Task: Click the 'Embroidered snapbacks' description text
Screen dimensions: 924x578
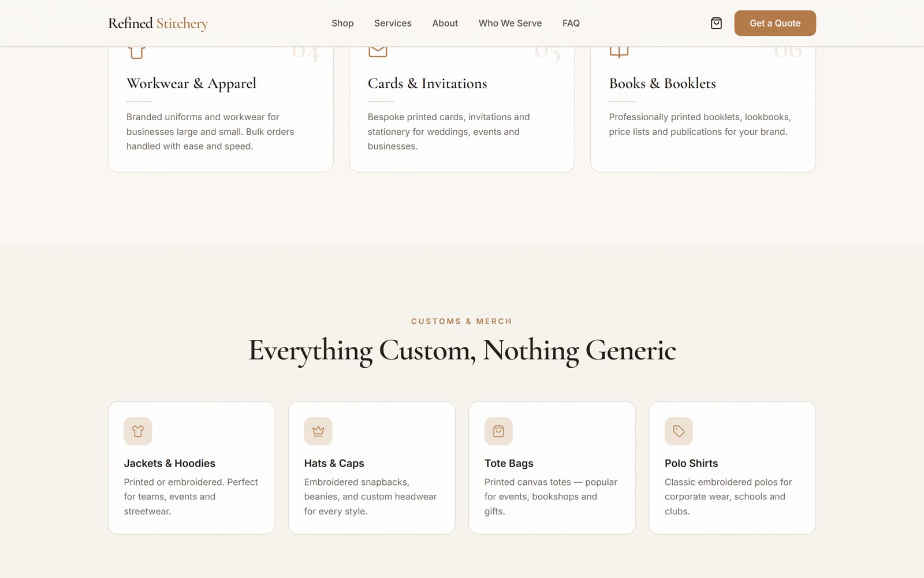Action: 370,497
